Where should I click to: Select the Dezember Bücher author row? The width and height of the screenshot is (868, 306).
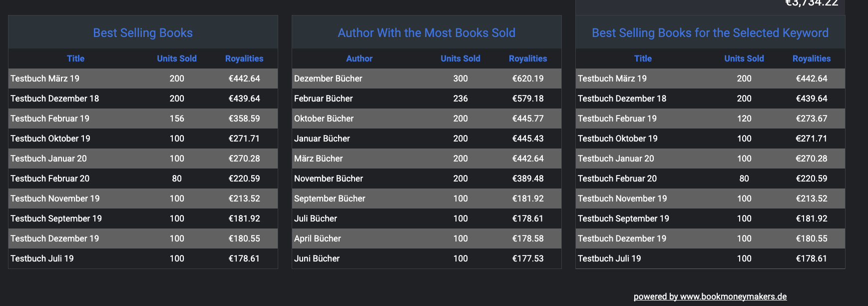click(x=328, y=78)
